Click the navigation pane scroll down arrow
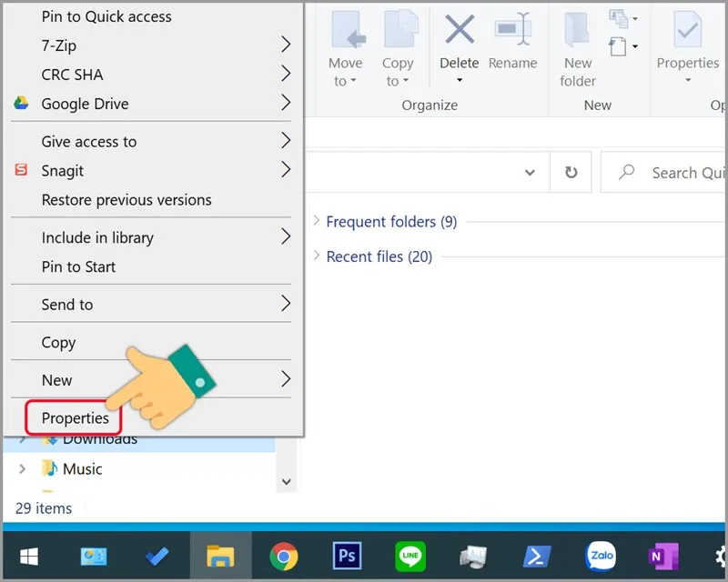 [x=287, y=482]
